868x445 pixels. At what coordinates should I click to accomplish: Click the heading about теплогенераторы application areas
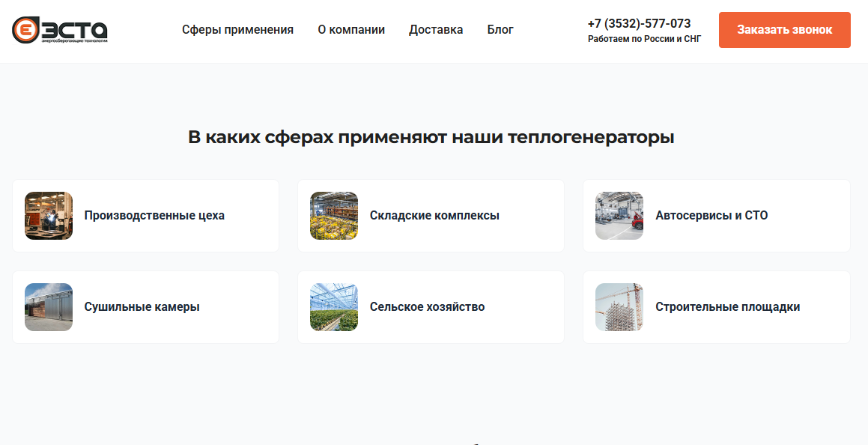pyautogui.click(x=431, y=136)
